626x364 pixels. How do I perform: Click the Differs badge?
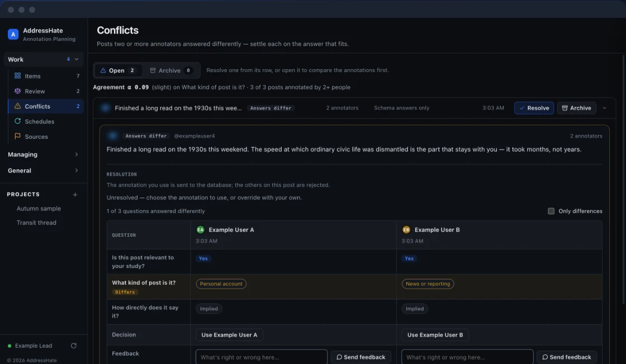[x=125, y=292]
